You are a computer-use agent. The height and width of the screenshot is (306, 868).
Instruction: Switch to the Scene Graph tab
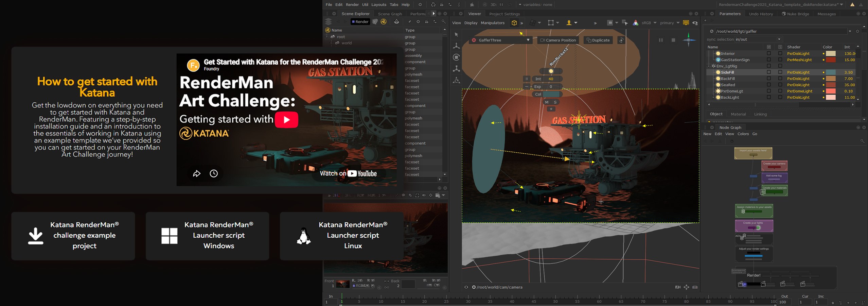390,14
